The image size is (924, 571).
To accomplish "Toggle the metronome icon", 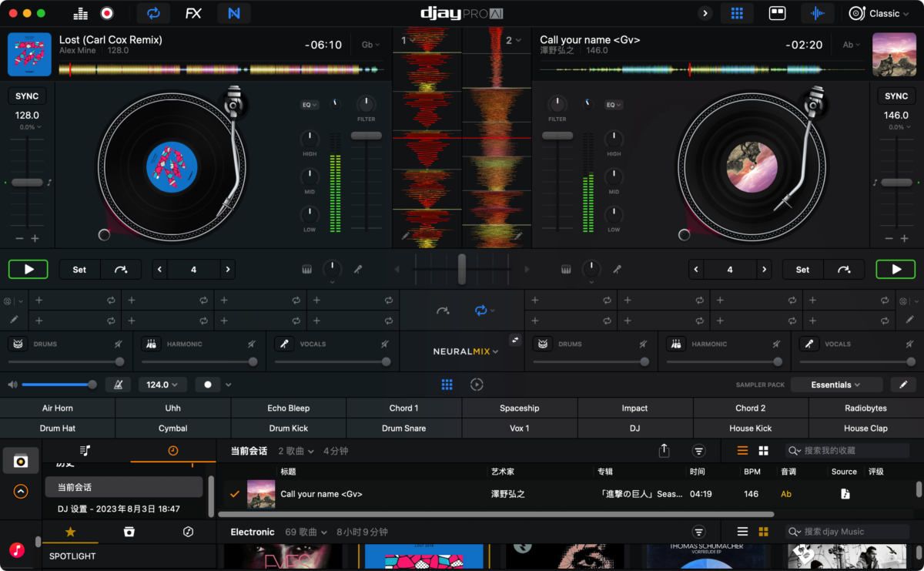I will click(118, 385).
